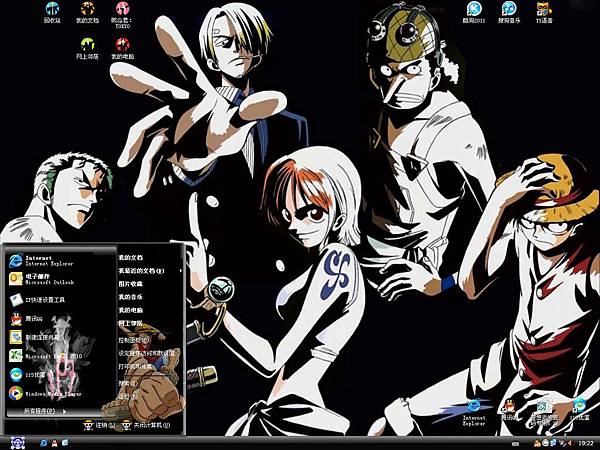Image resolution: width=600 pixels, height=450 pixels.
Task: Open Internet Explorer shortcut on desktop bottom
Action: pyautogui.click(x=474, y=412)
